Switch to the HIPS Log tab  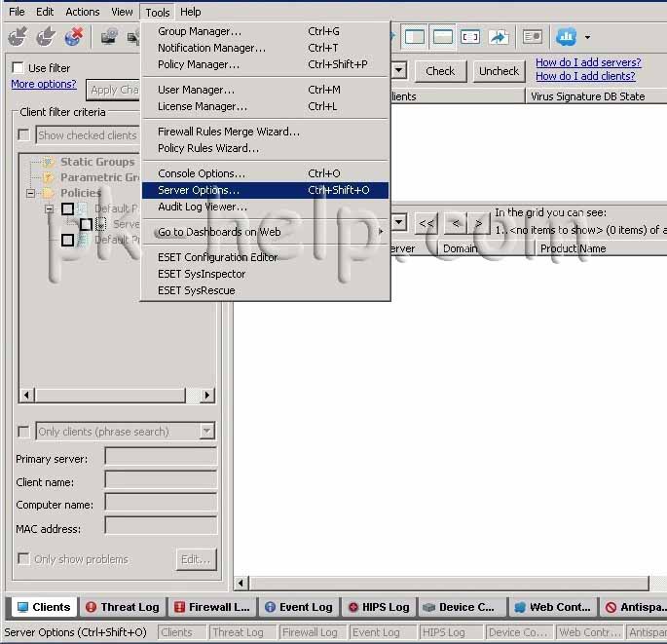(x=380, y=607)
